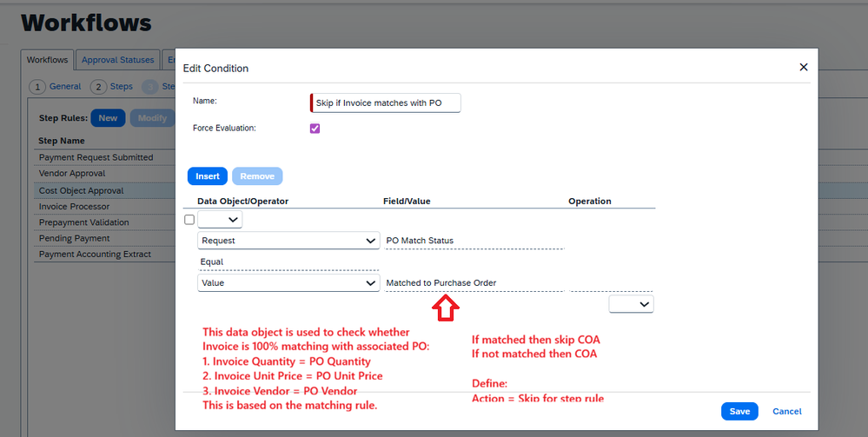The width and height of the screenshot is (868, 437).
Task: Open the empty parenthesis dropdown beside row checkbox
Action: click(220, 220)
